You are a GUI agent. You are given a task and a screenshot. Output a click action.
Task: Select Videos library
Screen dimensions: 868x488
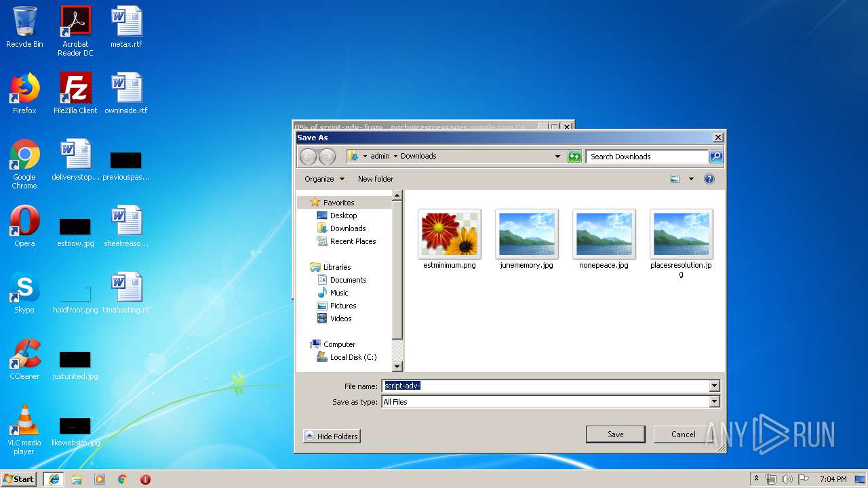[334, 319]
